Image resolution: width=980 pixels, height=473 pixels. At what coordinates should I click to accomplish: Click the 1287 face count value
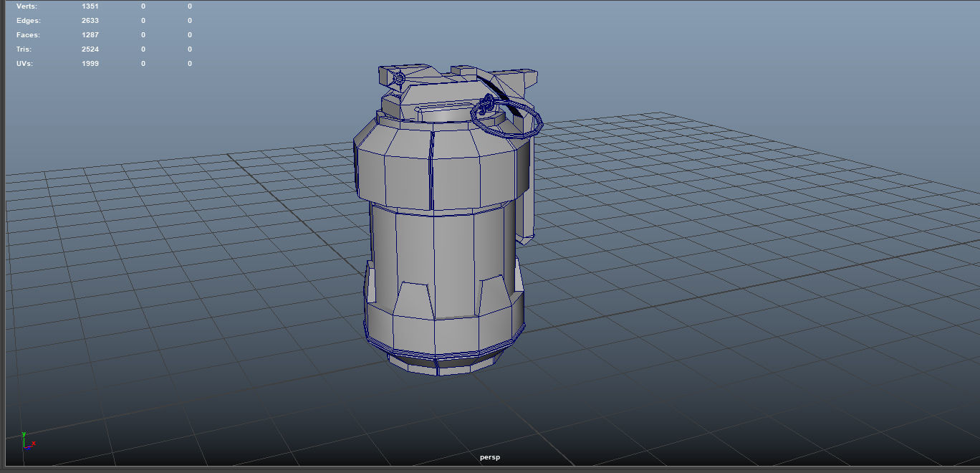coord(90,35)
